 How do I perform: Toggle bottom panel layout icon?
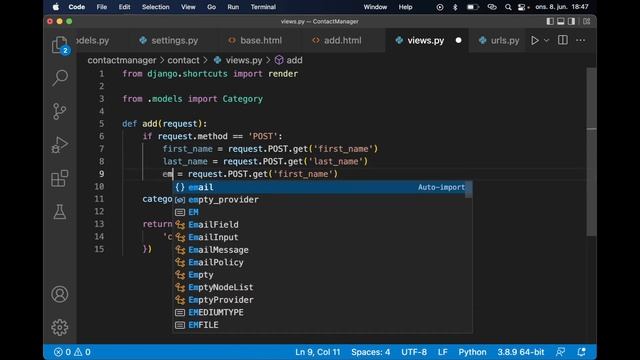pyautogui.click(x=561, y=21)
